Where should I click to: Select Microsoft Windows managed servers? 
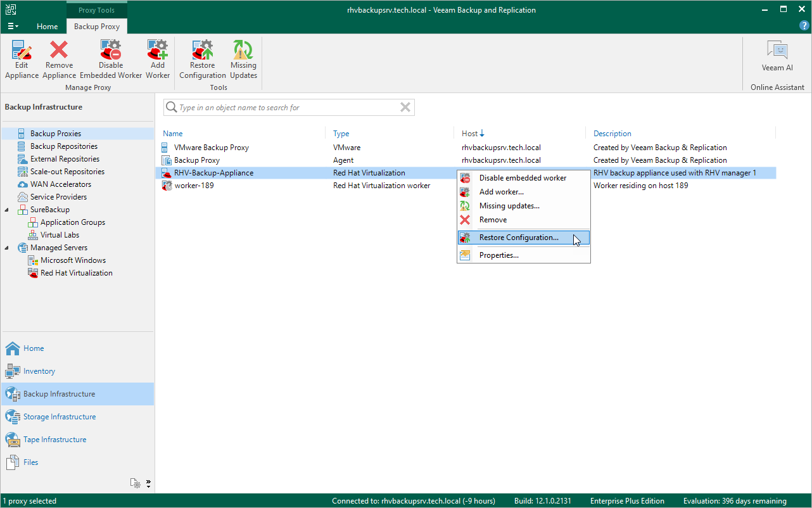pyautogui.click(x=73, y=260)
